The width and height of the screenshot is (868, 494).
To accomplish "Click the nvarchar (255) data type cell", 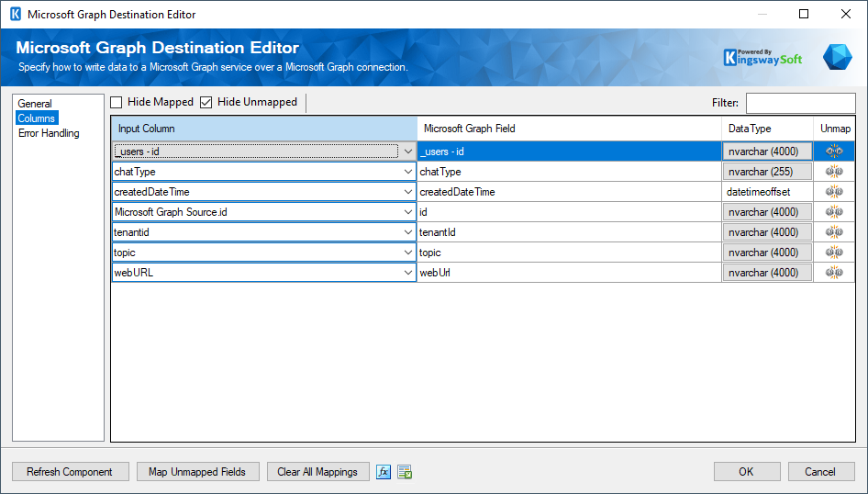I will (x=767, y=172).
